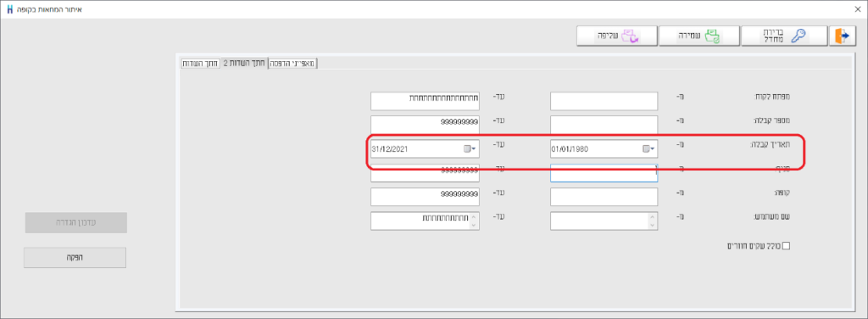Focus the קופה from input field
The height and width of the screenshot is (319, 868).
pyautogui.click(x=604, y=197)
